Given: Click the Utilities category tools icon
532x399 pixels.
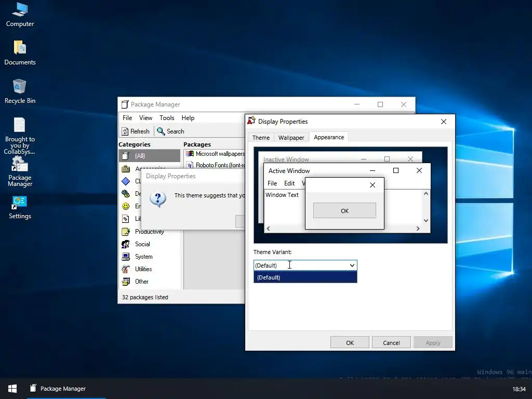Looking at the screenshot, I should click(126, 269).
